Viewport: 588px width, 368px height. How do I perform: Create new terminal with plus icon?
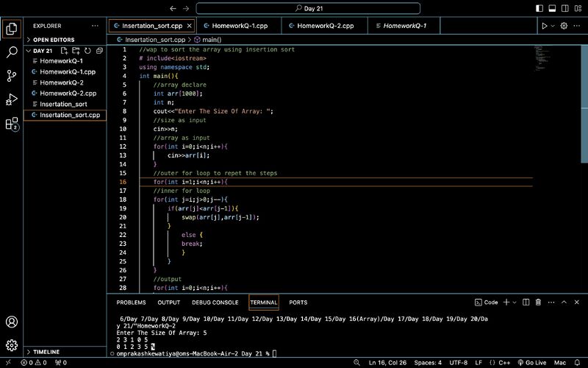(506, 302)
